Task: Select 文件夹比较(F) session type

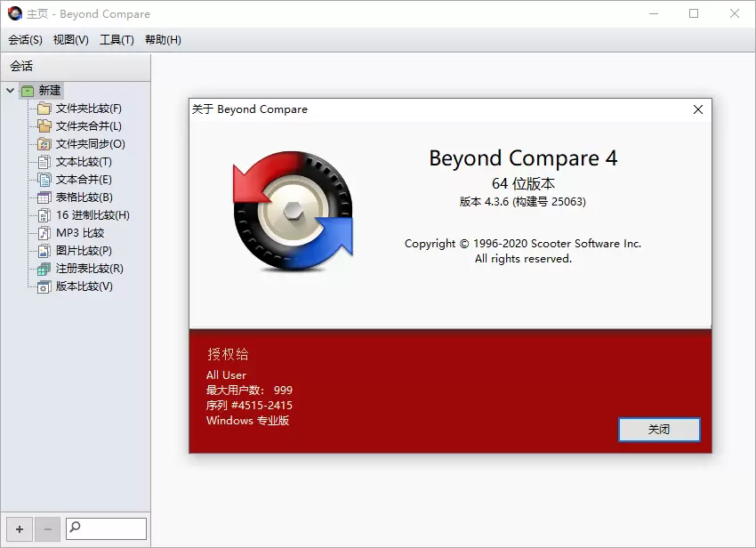Action: [x=89, y=109]
